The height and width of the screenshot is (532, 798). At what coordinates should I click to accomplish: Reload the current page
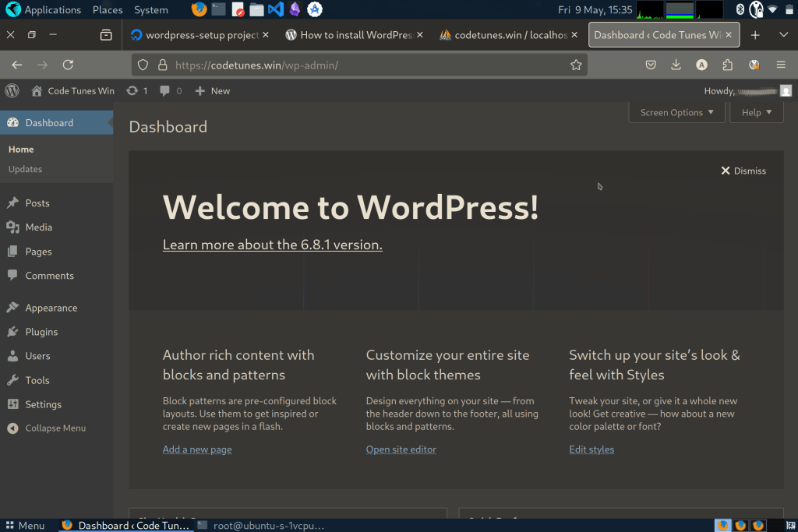[x=68, y=65]
